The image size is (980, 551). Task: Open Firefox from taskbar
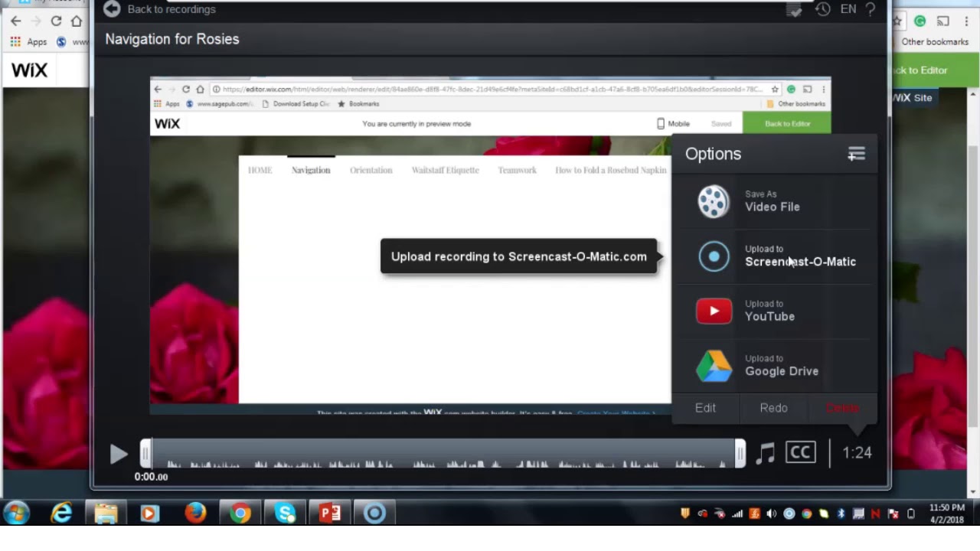pos(195,513)
